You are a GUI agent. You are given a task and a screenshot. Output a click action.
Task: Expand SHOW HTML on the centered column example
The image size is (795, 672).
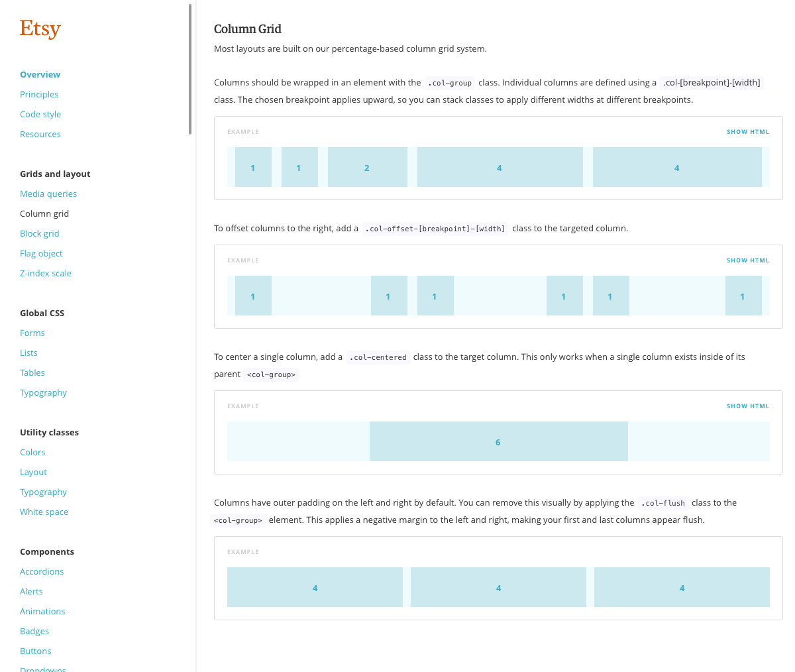click(748, 406)
